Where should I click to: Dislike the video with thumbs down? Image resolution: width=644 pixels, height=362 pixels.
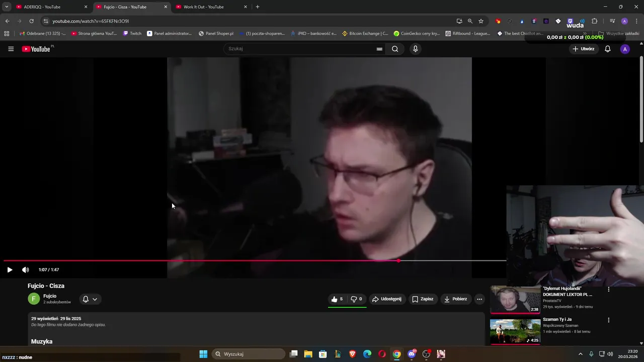point(356,299)
